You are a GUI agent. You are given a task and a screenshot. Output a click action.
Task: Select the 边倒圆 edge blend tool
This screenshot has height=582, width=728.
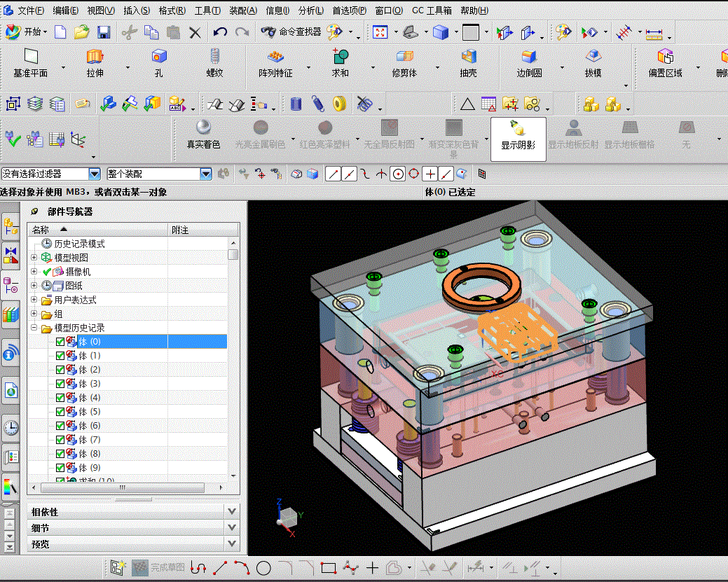click(x=529, y=63)
